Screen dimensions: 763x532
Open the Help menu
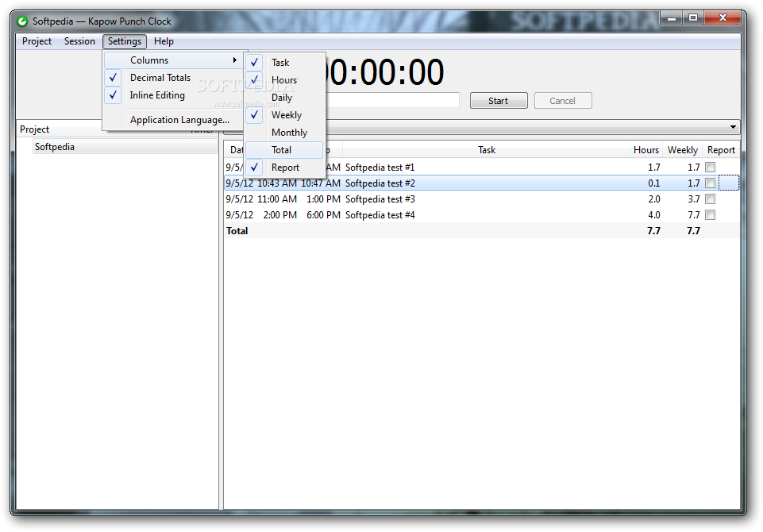point(164,41)
